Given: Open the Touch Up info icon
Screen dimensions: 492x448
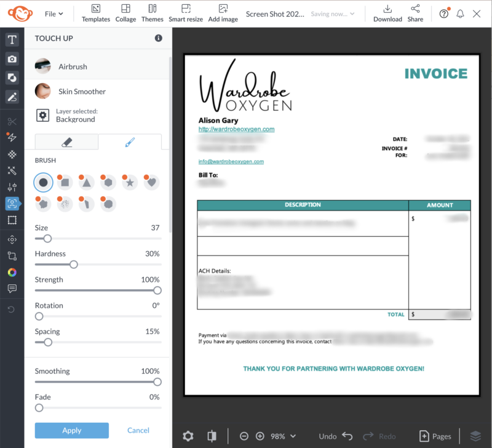Looking at the screenshot, I should (x=159, y=38).
